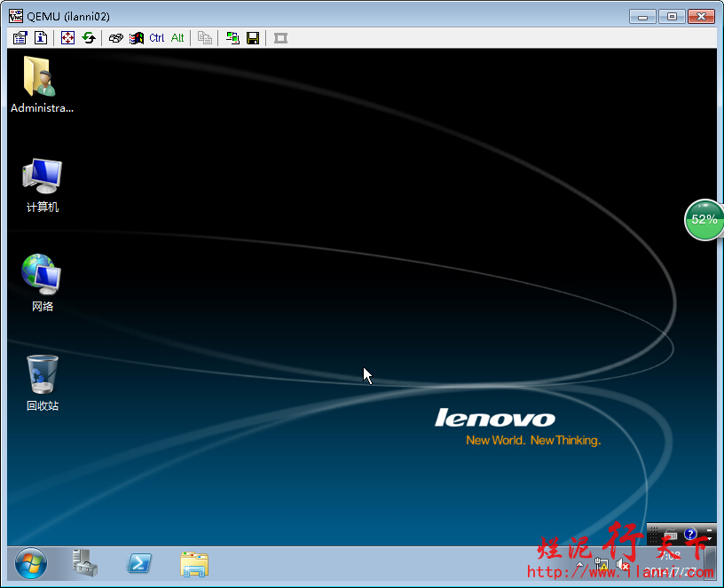Switch viewer to full-screen mode

tap(67, 38)
